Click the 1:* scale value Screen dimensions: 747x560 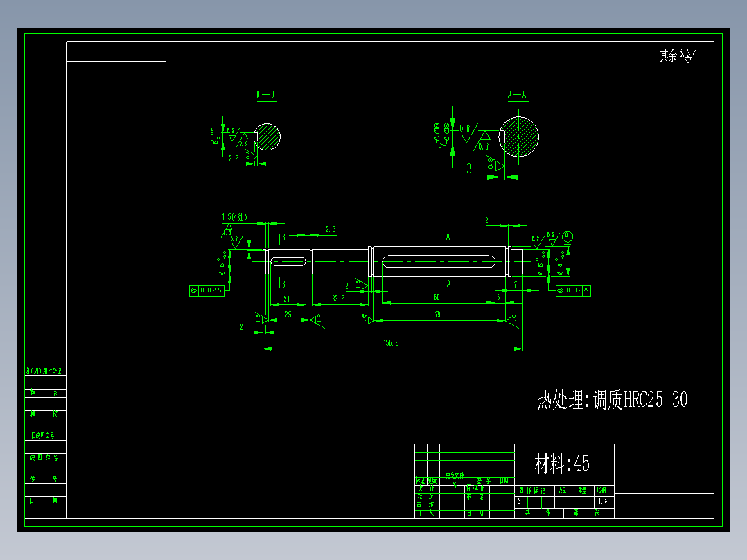[603, 501]
